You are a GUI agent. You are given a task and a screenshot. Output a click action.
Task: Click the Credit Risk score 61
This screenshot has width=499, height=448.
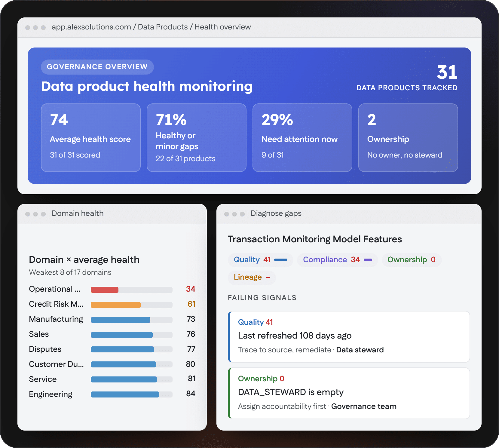point(191,304)
